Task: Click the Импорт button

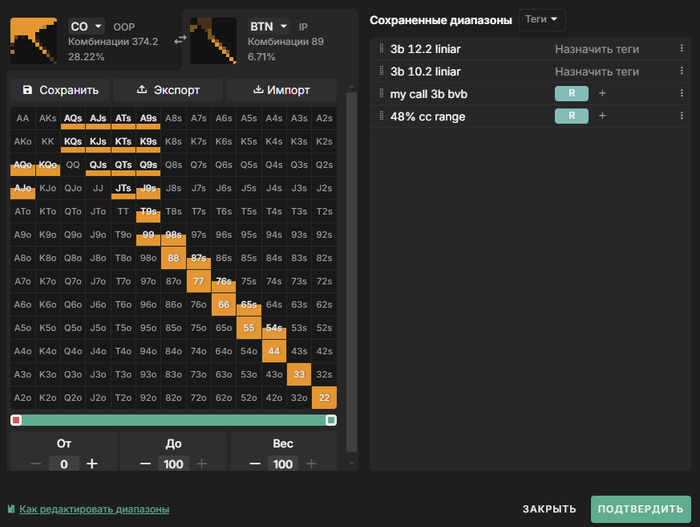Action: [281, 90]
